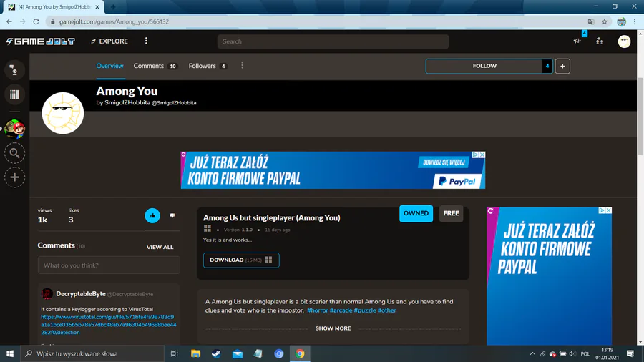Open the #horror tag
This screenshot has height=362, width=644.
pos(317,310)
